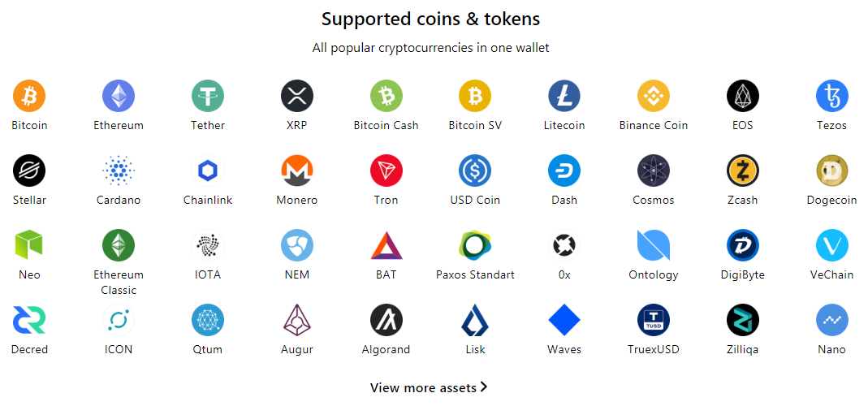Select the DigiByte icon

coord(743,245)
